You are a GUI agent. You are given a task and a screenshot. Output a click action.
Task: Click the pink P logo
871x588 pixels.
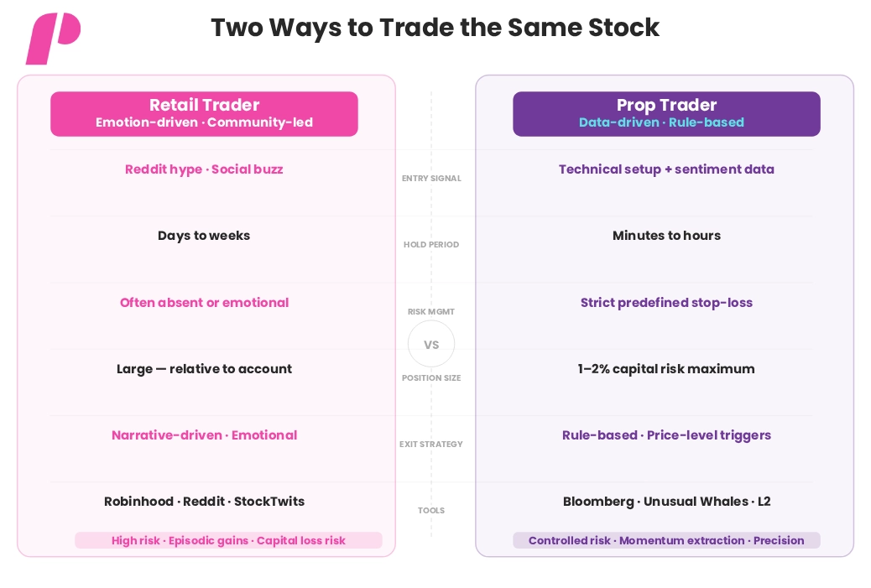[x=54, y=39]
